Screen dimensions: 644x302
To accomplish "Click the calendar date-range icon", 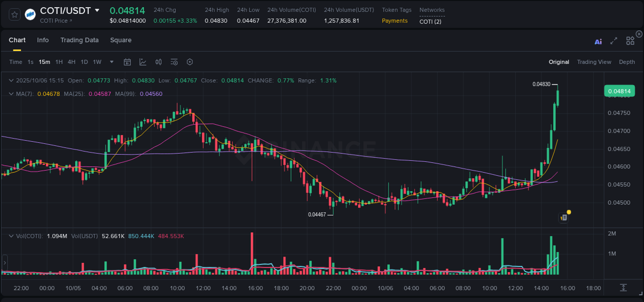I will (127, 62).
